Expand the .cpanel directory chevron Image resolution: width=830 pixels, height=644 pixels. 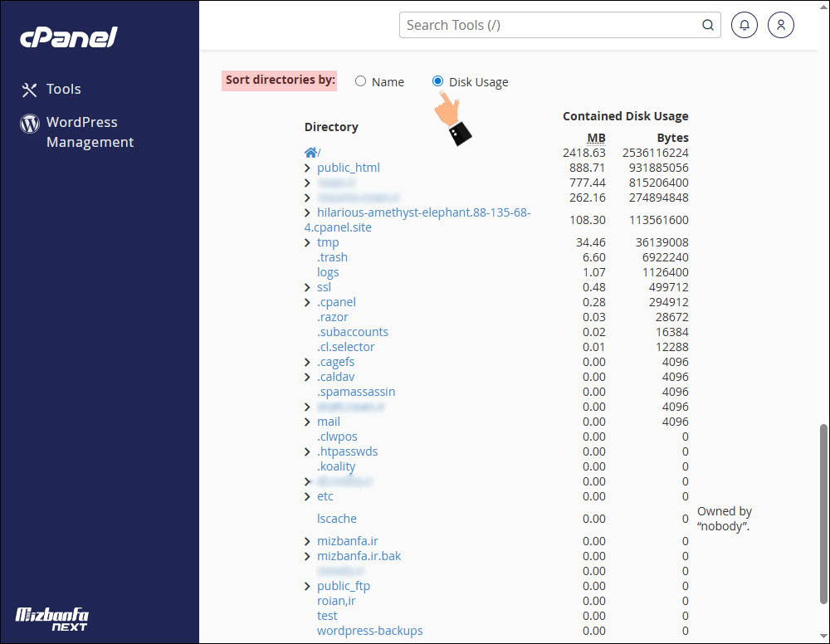[x=308, y=302]
